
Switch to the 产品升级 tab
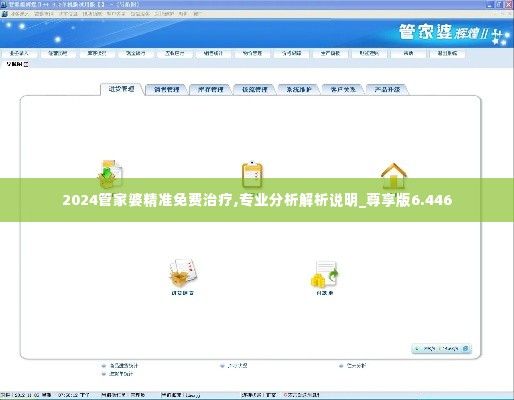click(x=387, y=89)
